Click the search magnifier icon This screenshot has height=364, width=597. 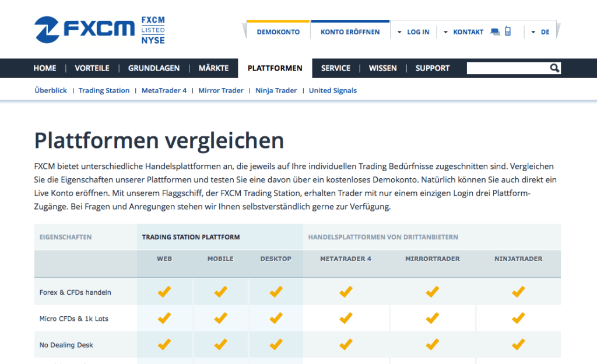coord(554,68)
